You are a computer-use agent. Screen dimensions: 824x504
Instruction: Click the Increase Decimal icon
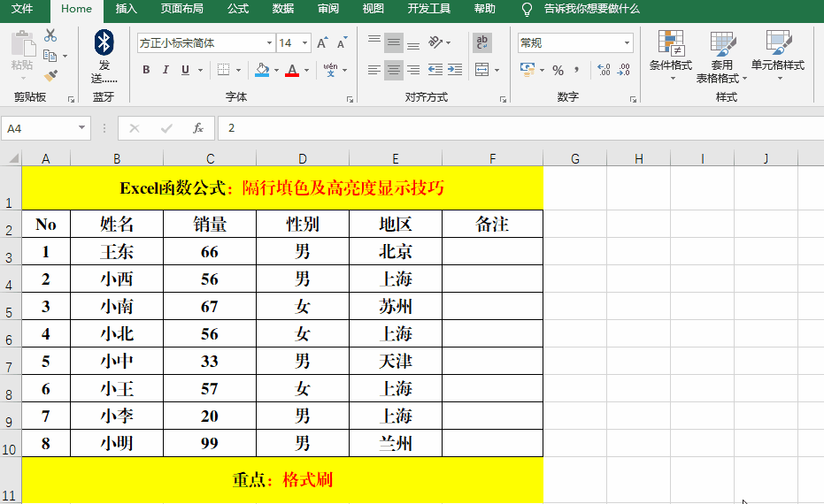tap(605, 70)
